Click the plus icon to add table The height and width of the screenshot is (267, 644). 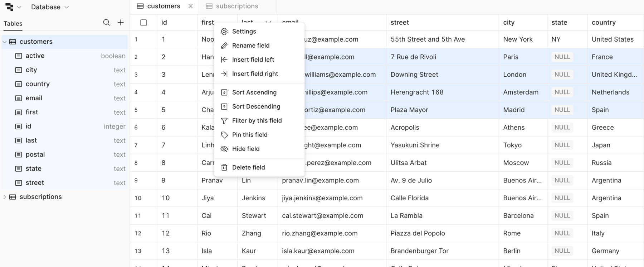[x=121, y=23]
